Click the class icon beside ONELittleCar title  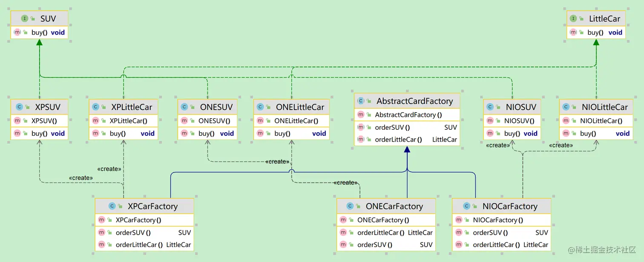(x=260, y=107)
